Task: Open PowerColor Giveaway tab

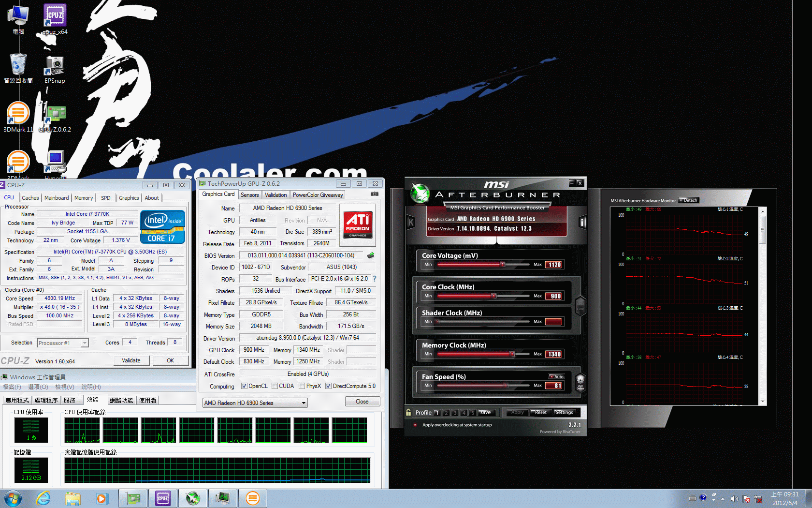Action: (x=318, y=195)
